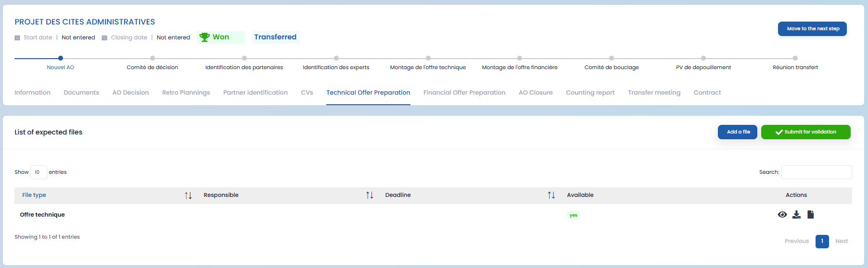Move to the next step
Image resolution: width=868 pixels, height=268 pixels.
[x=812, y=29]
